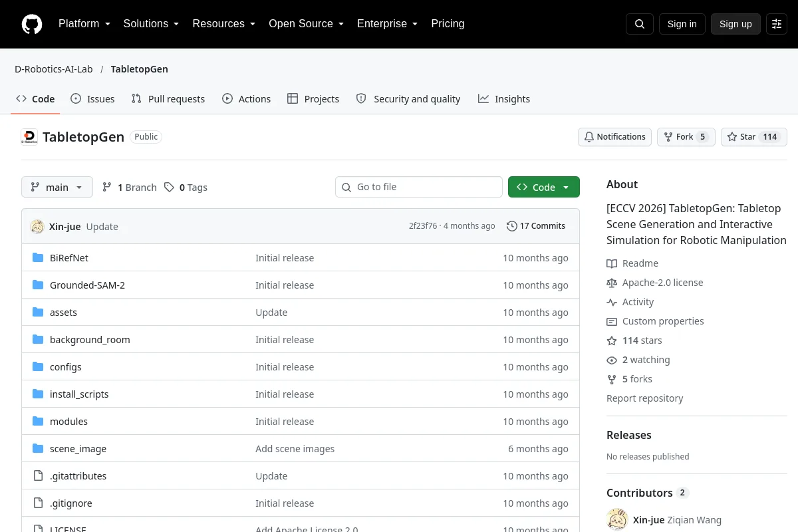Open the Releases heading link
The width and height of the screenshot is (798, 532).
pyautogui.click(x=628, y=435)
